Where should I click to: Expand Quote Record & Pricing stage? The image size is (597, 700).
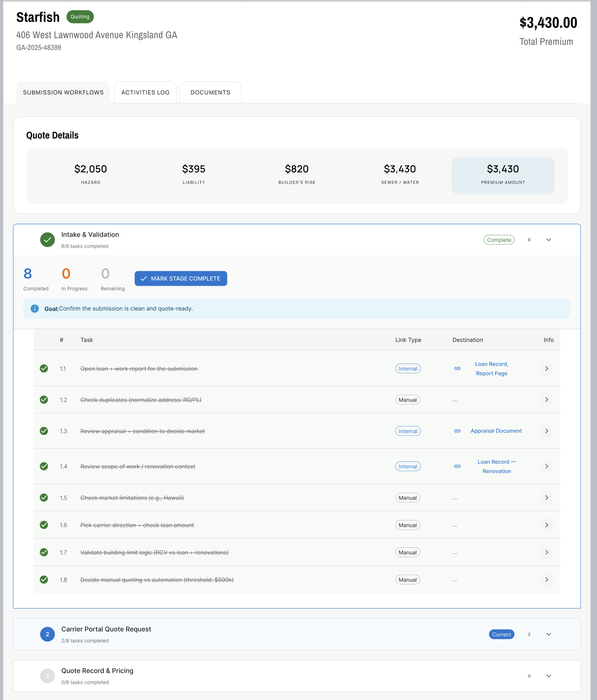(x=549, y=676)
